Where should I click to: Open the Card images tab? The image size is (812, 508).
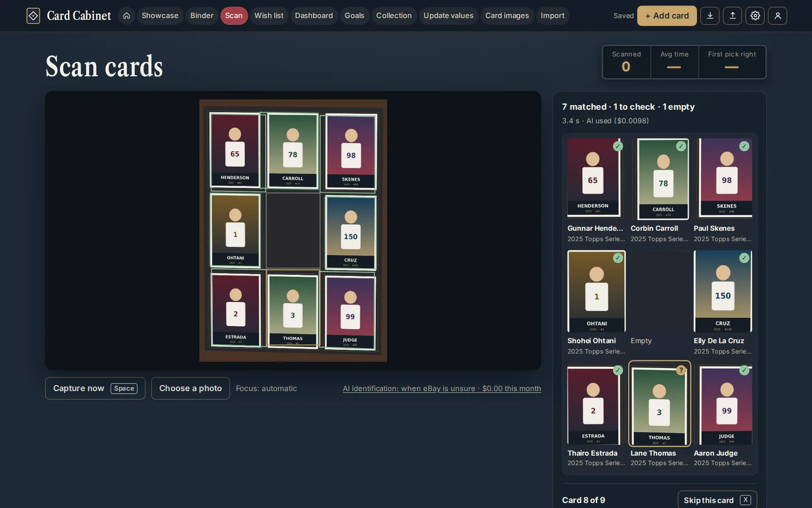tap(507, 16)
